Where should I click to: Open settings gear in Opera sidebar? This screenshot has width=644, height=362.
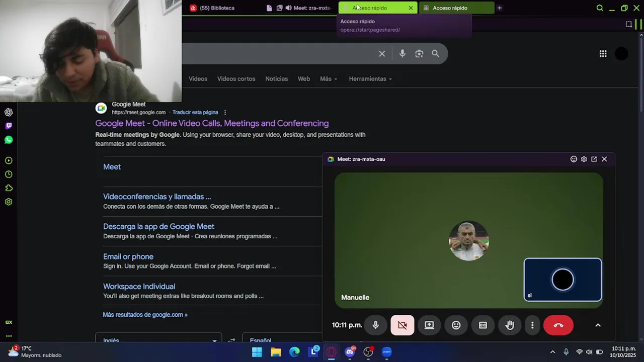pos(9,202)
